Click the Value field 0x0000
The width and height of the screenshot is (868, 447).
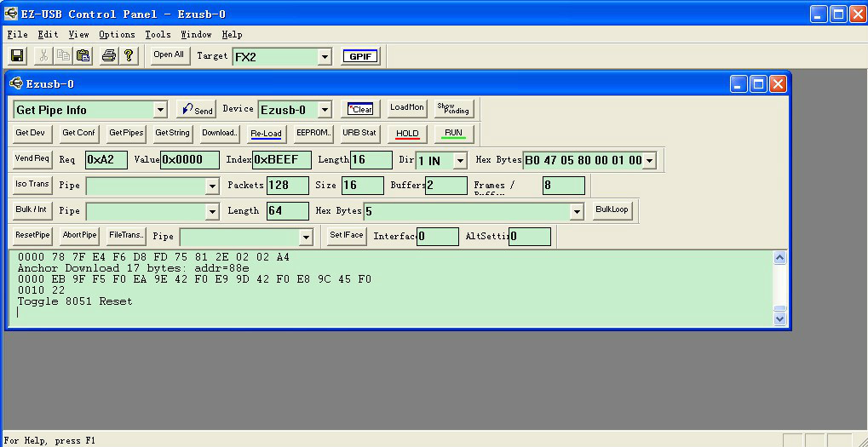coord(190,160)
